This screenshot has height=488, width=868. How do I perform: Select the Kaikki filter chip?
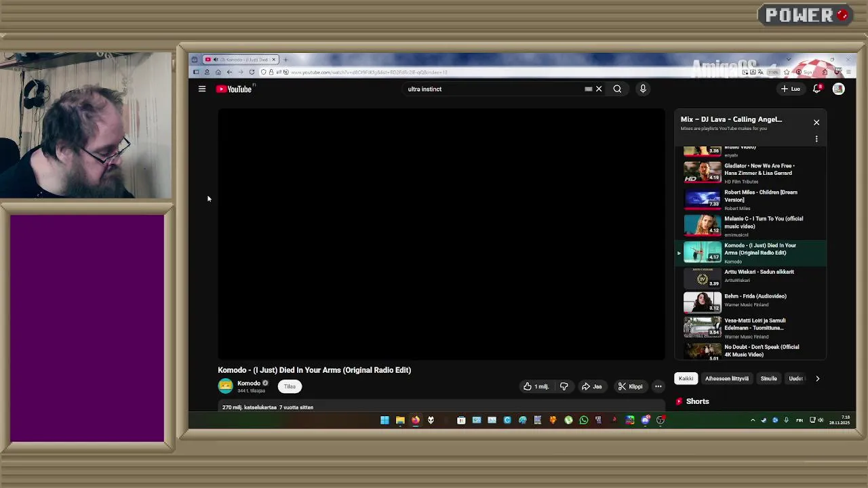pos(686,378)
